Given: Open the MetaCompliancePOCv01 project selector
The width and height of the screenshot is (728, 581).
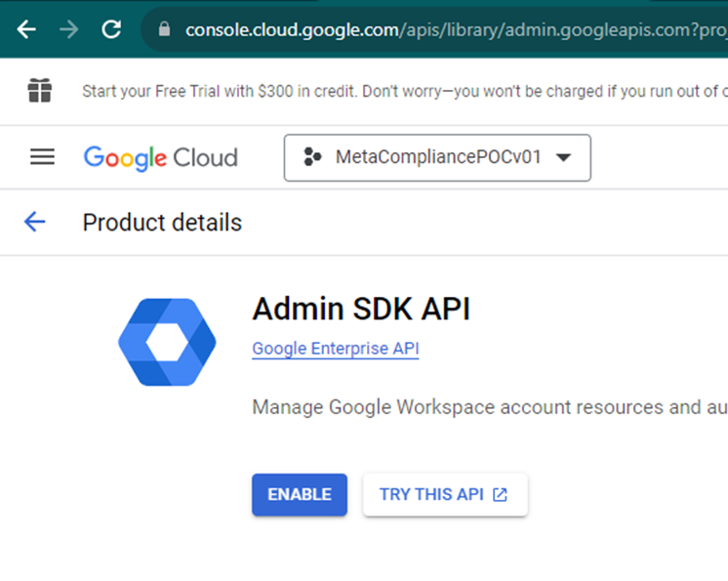Looking at the screenshot, I should click(437, 157).
